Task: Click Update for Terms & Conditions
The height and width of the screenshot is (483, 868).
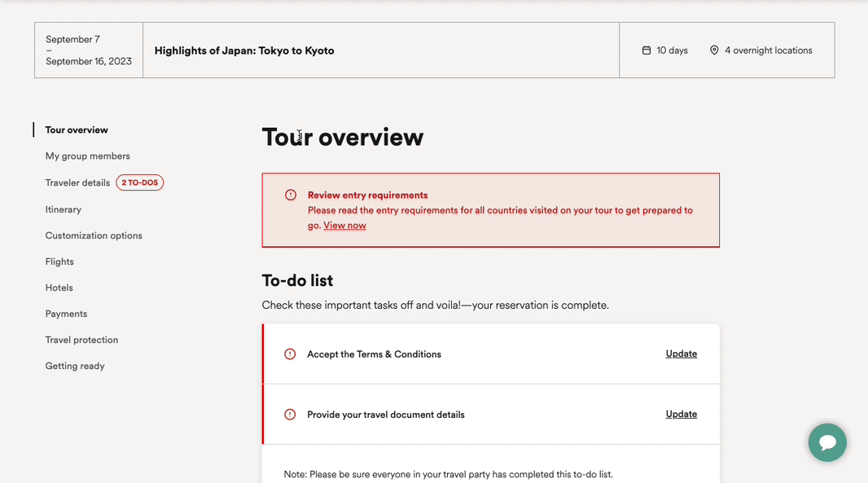Action: [681, 353]
